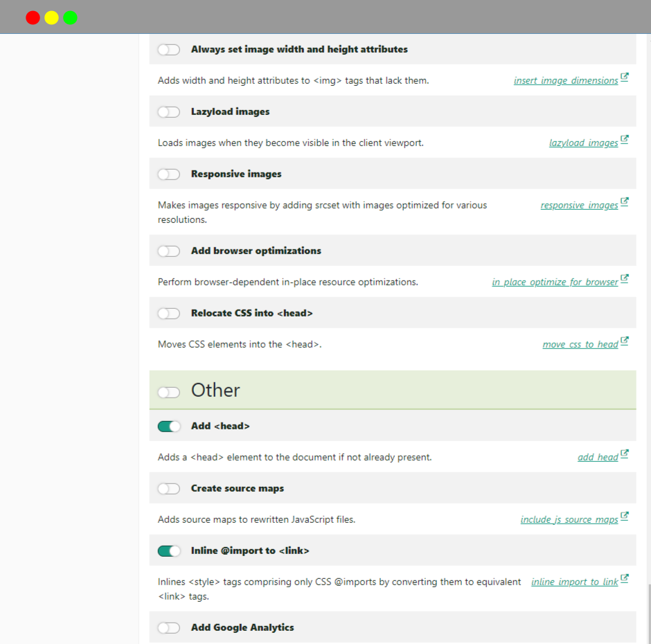Click external-link icon beside move_css_to_head
The height and width of the screenshot is (644, 651).
[x=625, y=341]
